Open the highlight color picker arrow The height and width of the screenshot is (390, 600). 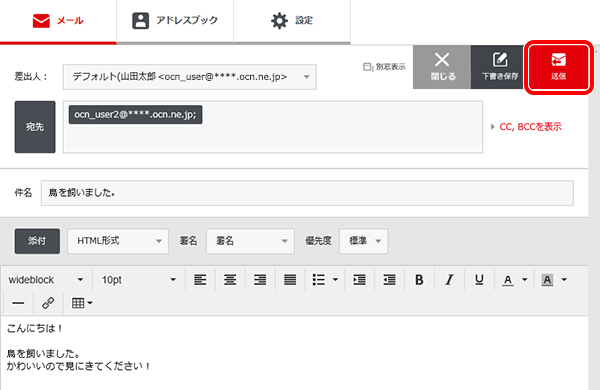pyautogui.click(x=564, y=280)
